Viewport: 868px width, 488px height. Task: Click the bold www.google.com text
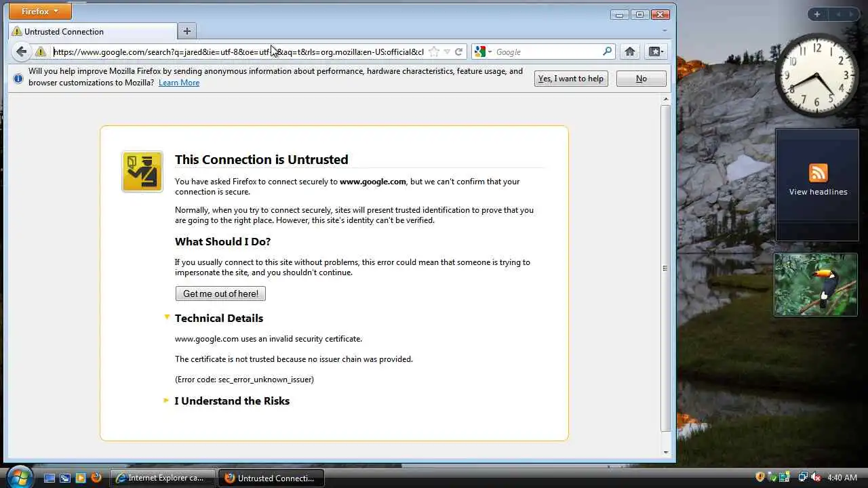click(x=373, y=182)
